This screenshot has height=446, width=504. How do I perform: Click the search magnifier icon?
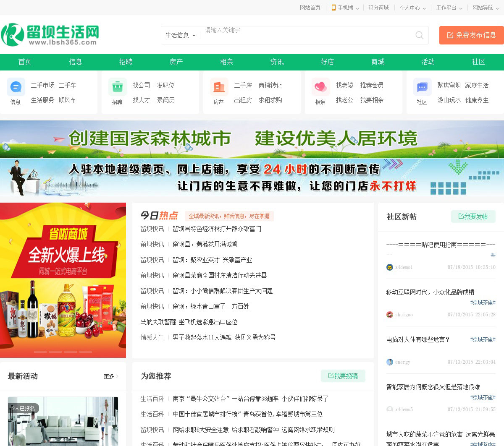419,35
